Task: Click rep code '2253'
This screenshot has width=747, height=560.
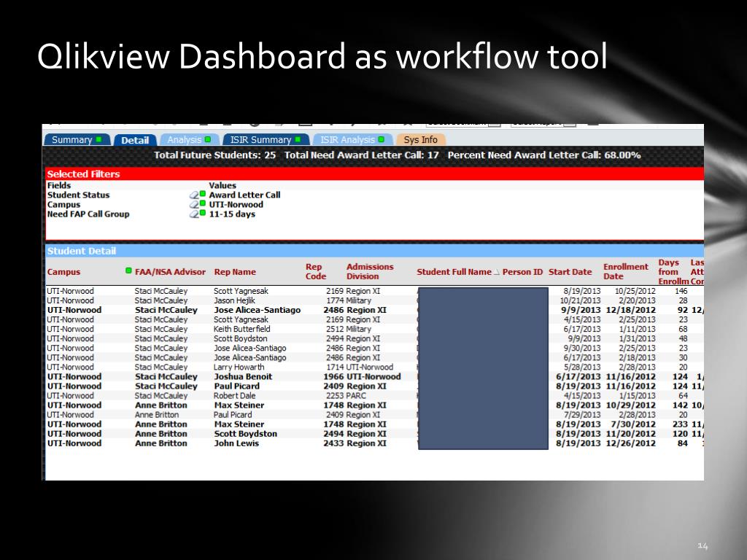Action: pyautogui.click(x=335, y=396)
